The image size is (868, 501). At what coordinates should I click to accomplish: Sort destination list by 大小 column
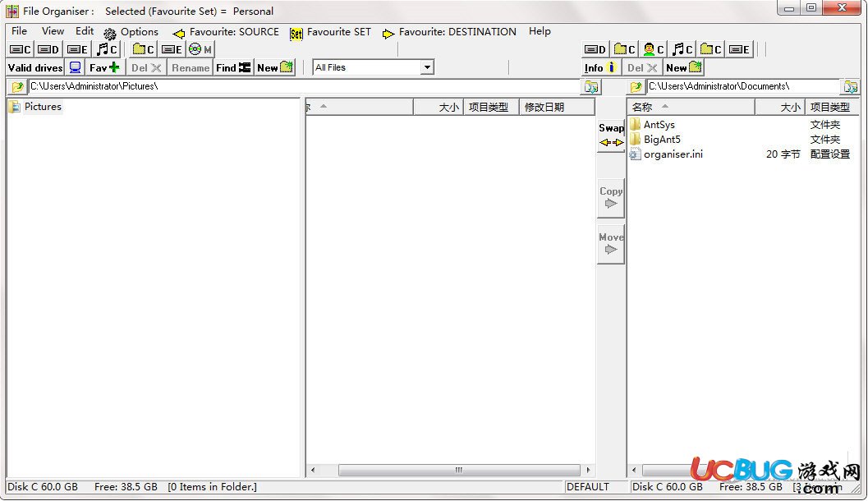[780, 108]
